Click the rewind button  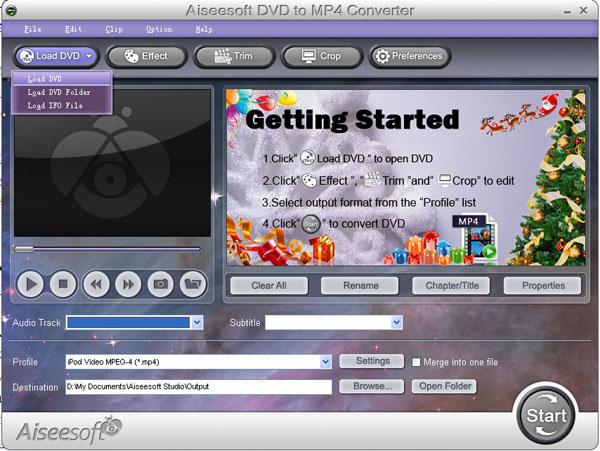[x=96, y=284]
